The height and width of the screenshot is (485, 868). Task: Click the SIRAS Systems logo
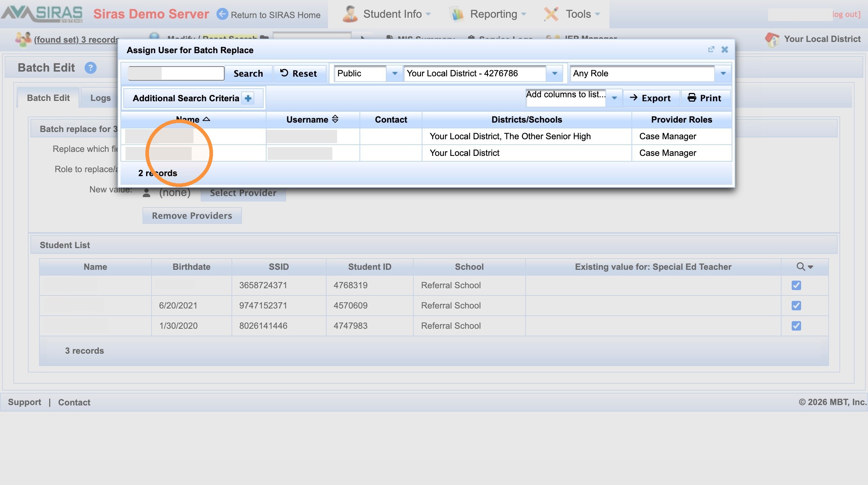pos(42,14)
